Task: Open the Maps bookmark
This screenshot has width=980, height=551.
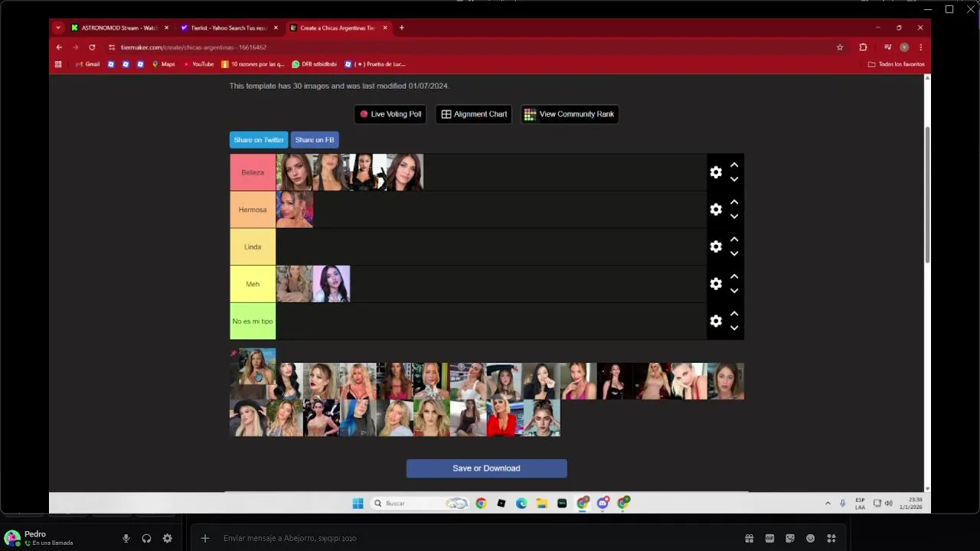Action: point(163,64)
